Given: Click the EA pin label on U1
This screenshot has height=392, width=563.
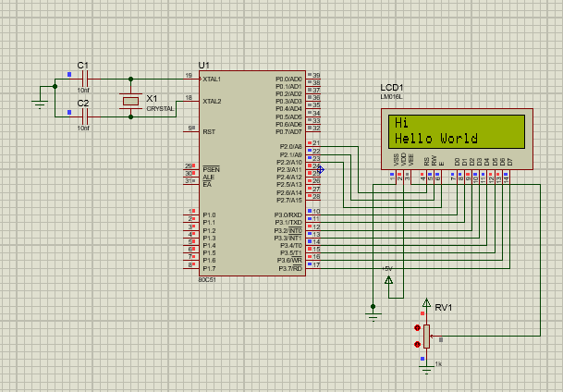Looking at the screenshot, I should (207, 185).
